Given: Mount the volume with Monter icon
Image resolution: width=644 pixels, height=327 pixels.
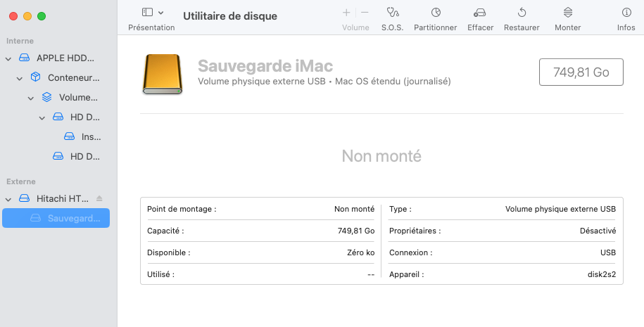Looking at the screenshot, I should pos(567,13).
